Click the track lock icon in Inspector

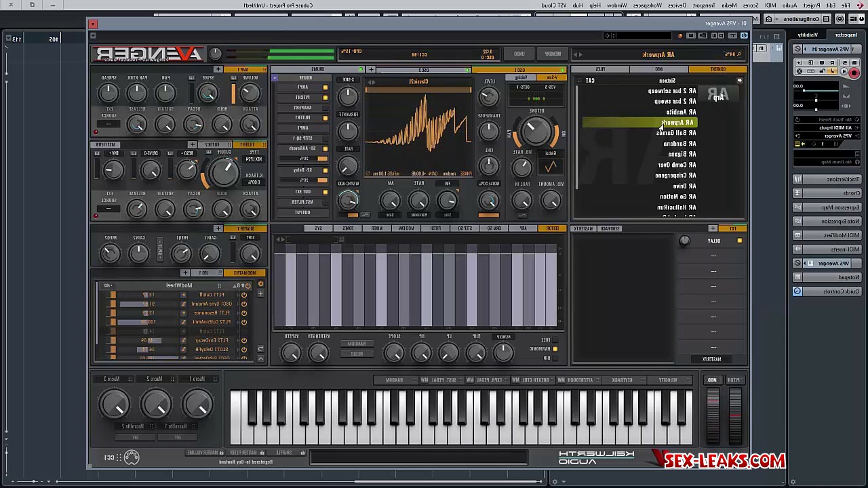tap(823, 71)
